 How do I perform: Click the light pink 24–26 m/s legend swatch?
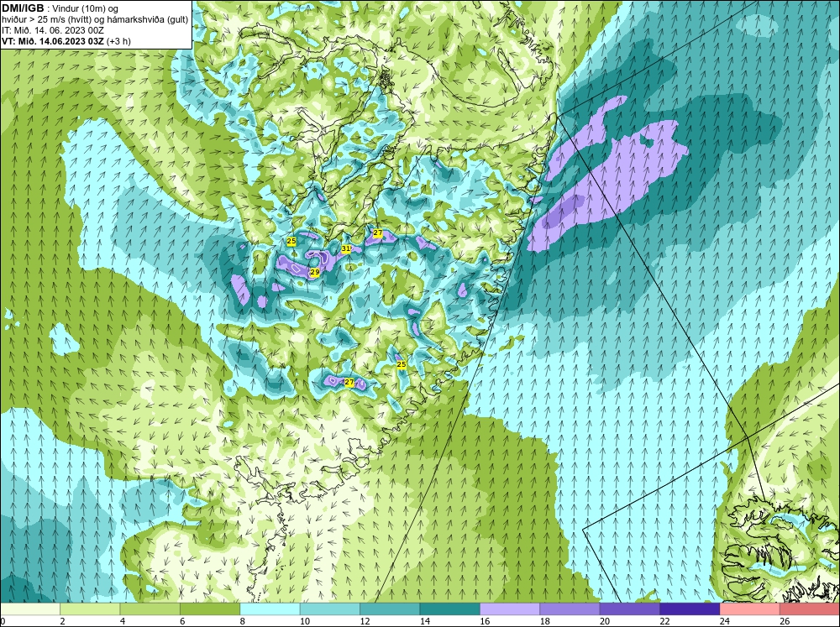(750, 609)
